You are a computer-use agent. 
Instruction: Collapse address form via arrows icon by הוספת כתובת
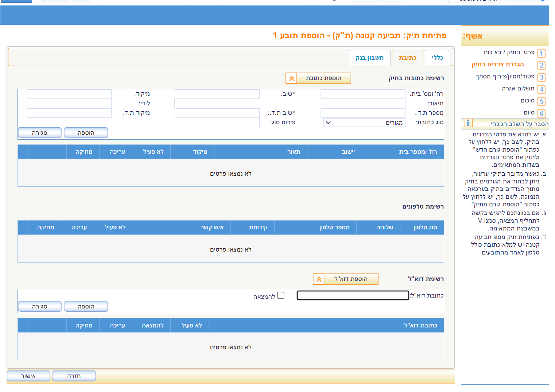tap(291, 78)
